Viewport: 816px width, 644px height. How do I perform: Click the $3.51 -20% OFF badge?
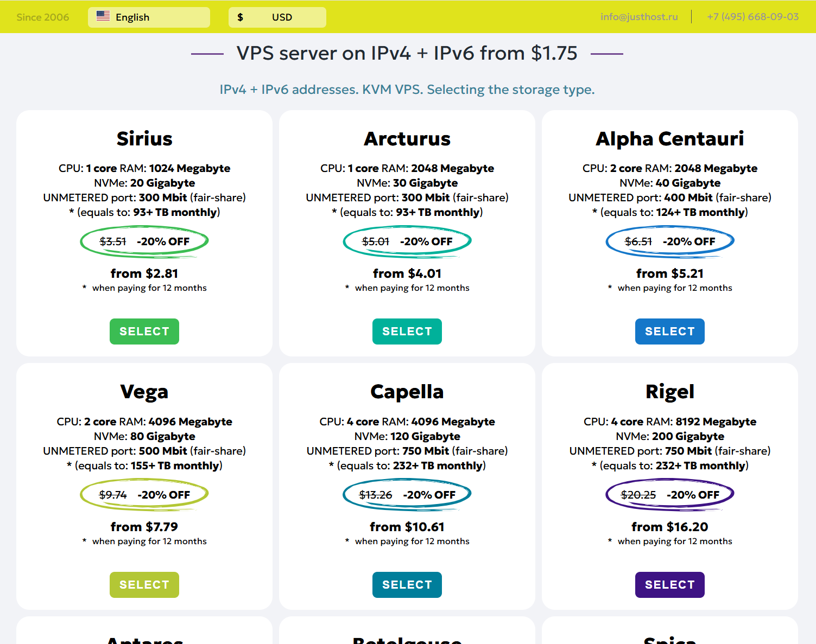coord(144,241)
